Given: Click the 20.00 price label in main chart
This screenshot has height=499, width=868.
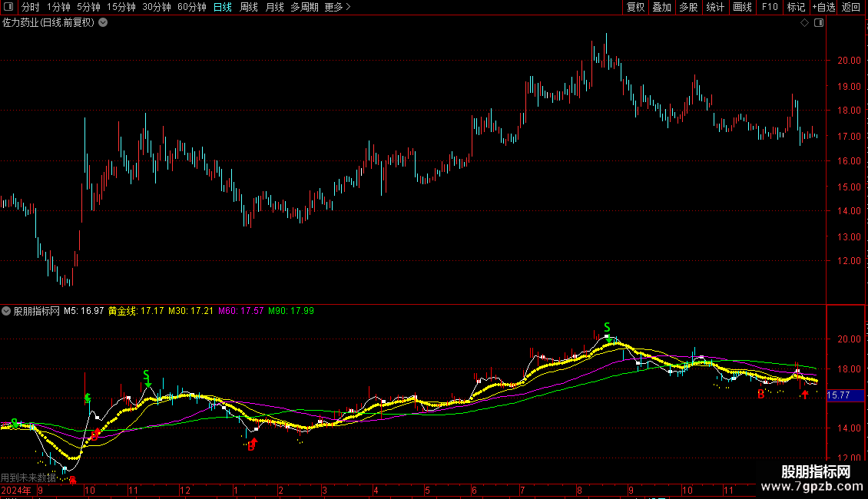Looking at the screenshot, I should tap(849, 61).
